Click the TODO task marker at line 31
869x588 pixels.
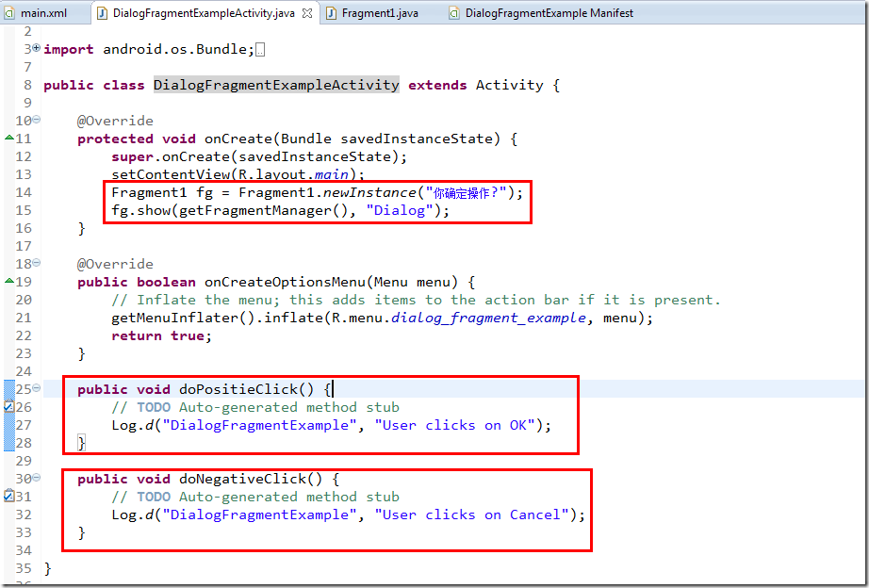pos(8,496)
